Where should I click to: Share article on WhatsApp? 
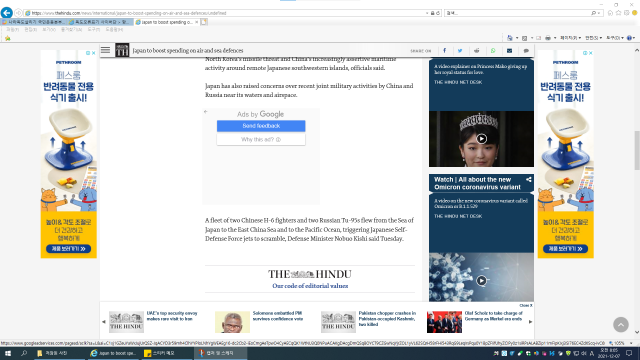pos(493,51)
